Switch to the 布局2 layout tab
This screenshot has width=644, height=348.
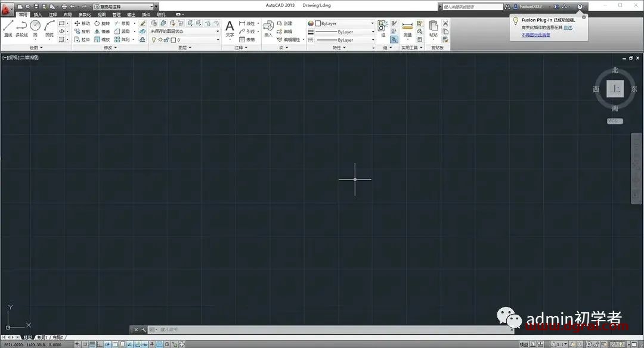tap(57, 337)
